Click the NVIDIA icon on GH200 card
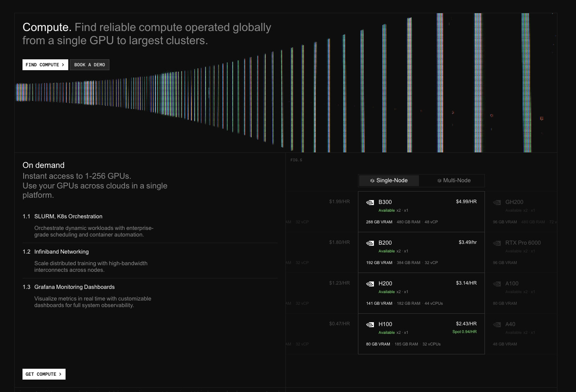576x392 pixels. (497, 202)
